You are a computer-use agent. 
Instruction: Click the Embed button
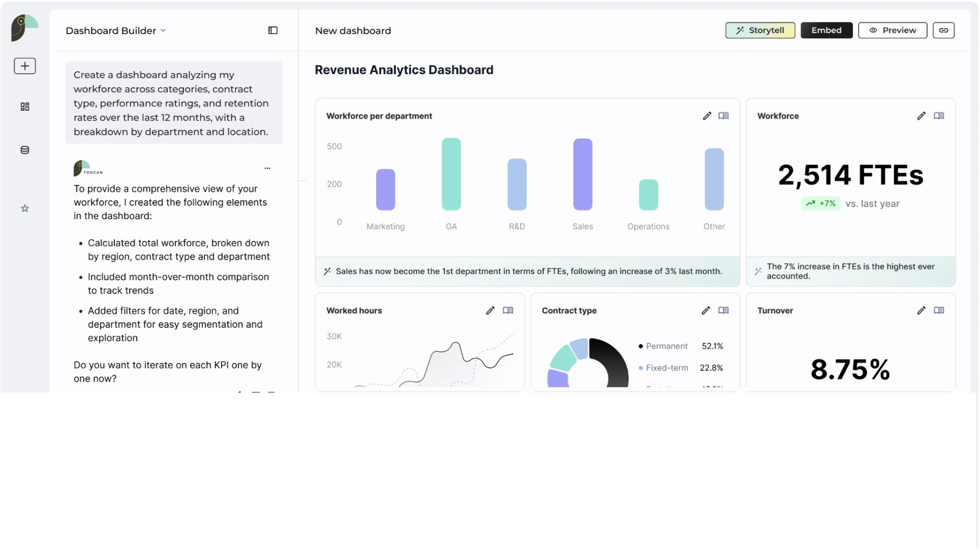[x=826, y=30]
